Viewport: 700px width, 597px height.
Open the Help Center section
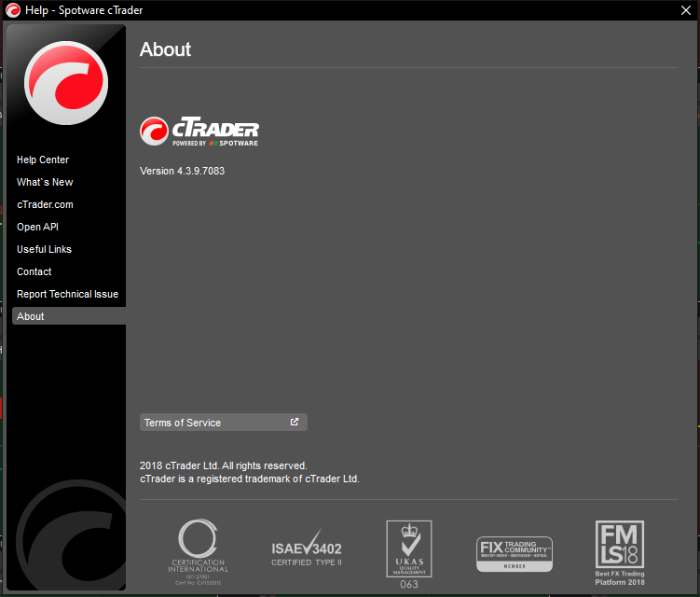(43, 160)
